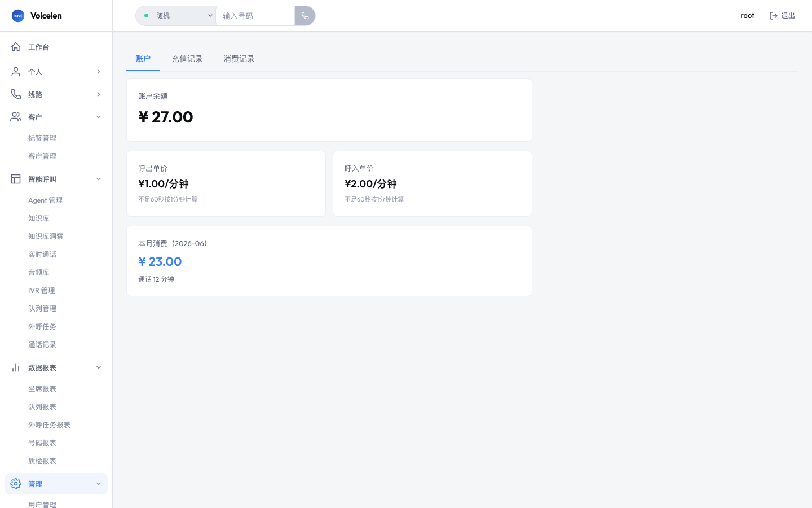The image size is (812, 508).
Task: Click the 客户 users group icon
Action: coord(16,117)
